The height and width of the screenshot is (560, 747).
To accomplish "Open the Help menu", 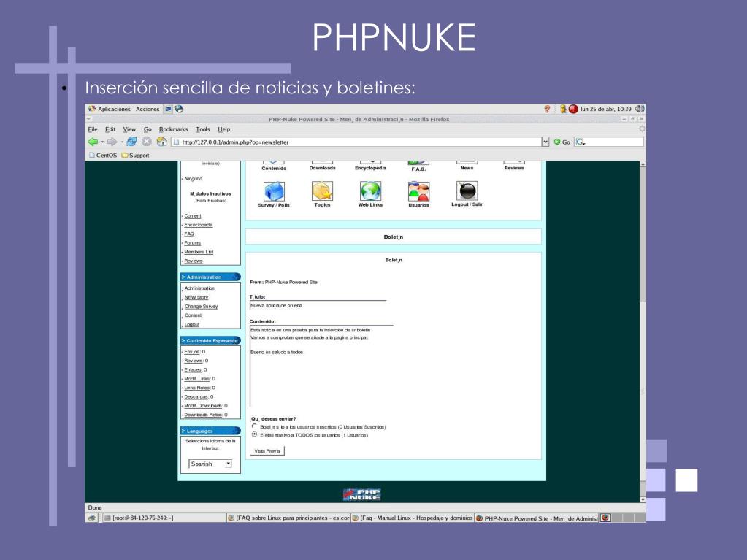I will click(x=224, y=129).
